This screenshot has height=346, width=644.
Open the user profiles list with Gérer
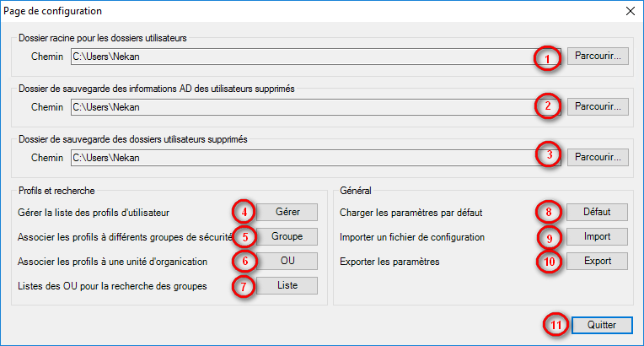287,212
